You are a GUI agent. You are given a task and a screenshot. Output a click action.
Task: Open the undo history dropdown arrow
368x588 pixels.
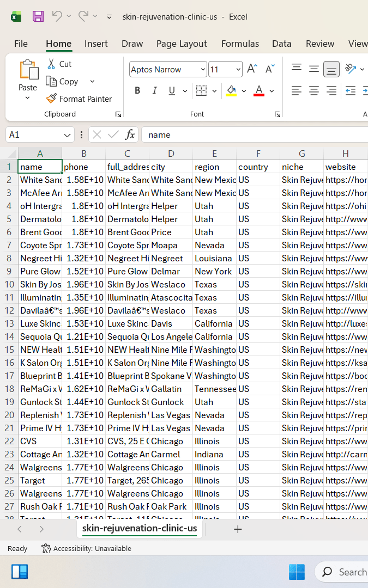[x=69, y=16]
